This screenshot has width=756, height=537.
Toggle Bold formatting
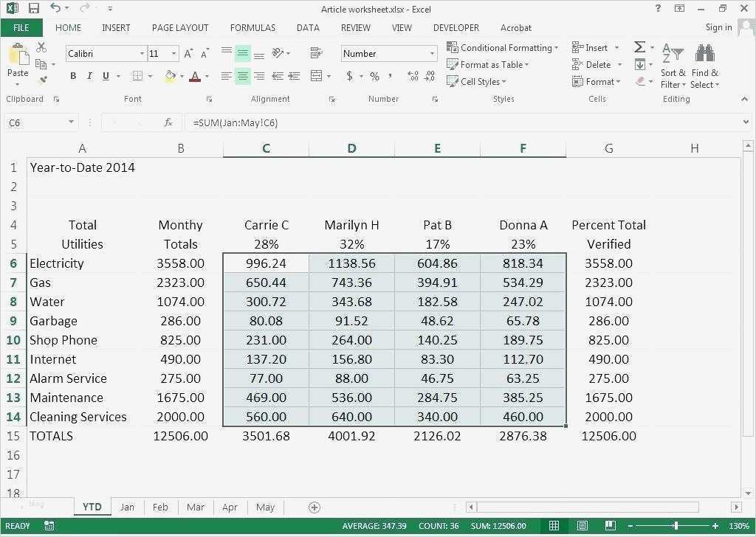[73, 76]
